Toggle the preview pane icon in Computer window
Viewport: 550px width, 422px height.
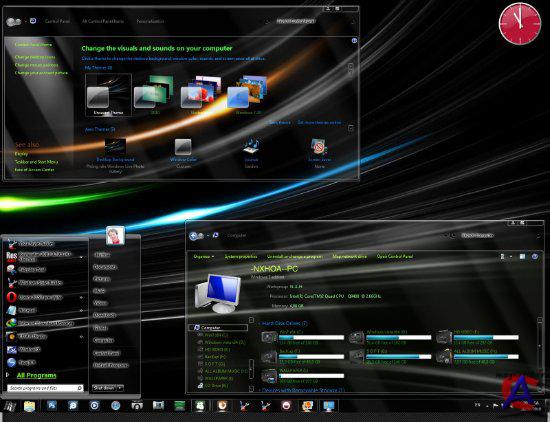[x=523, y=257]
